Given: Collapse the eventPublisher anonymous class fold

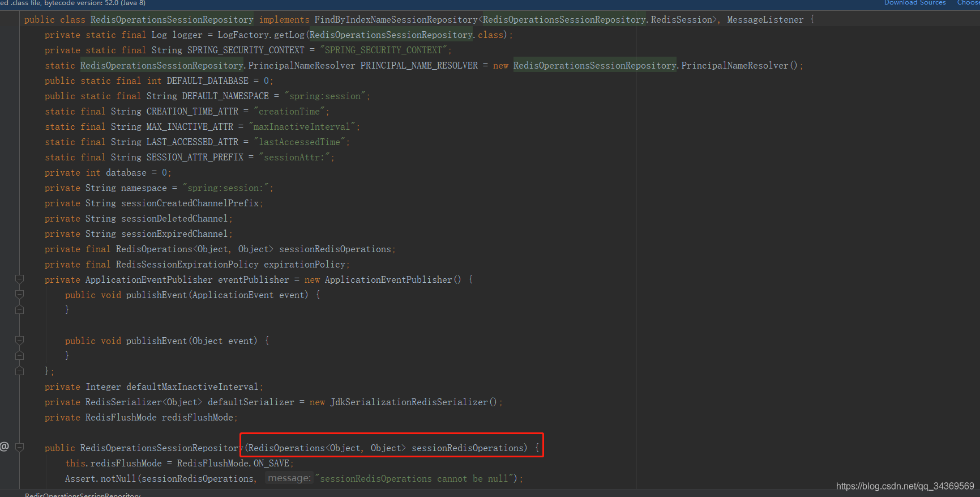Looking at the screenshot, I should pyautogui.click(x=19, y=279).
